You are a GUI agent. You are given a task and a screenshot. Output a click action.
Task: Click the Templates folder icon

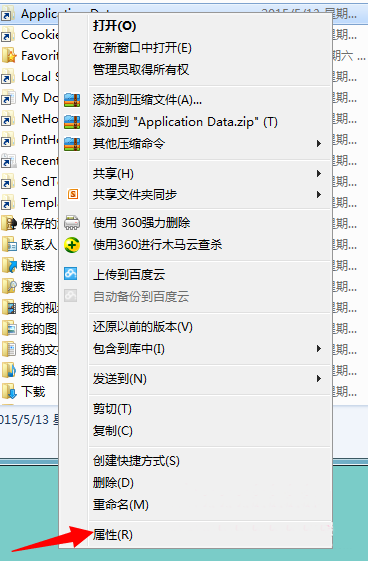coord(8,203)
